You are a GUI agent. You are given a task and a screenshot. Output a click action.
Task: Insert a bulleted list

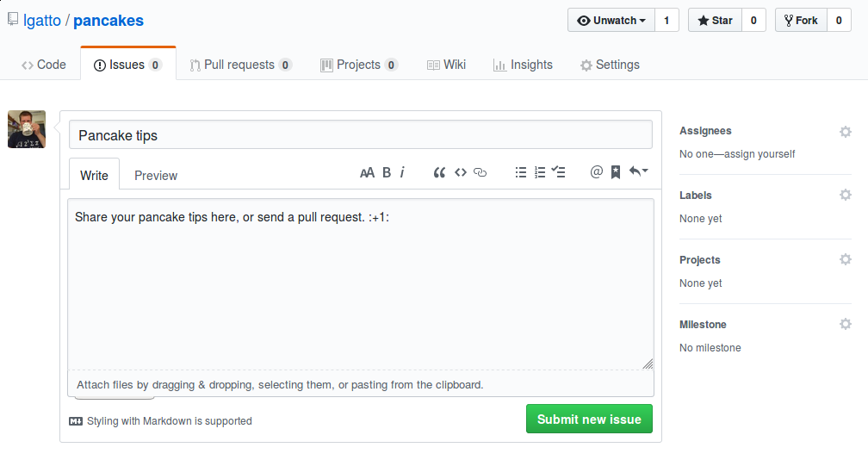click(x=521, y=172)
